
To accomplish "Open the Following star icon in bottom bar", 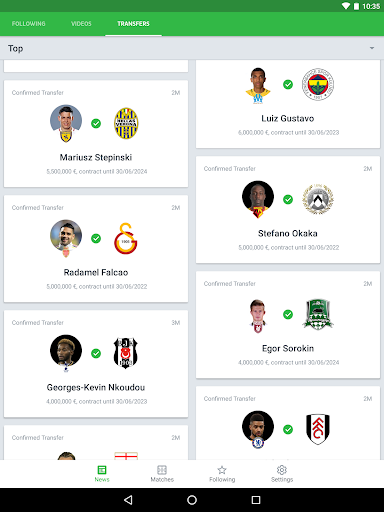I will (222, 470).
